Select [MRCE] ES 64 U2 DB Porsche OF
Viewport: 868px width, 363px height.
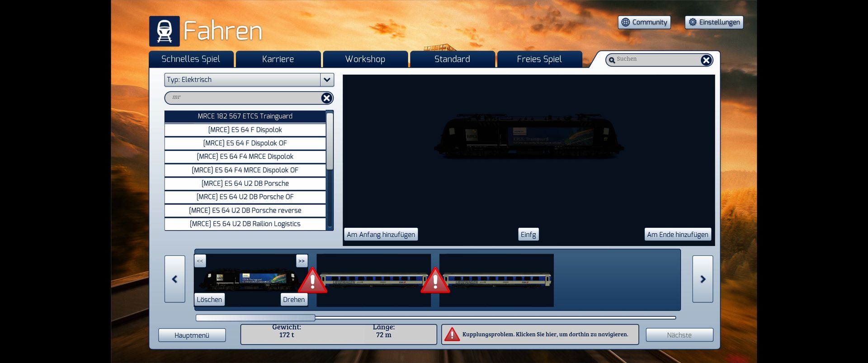[x=245, y=197]
